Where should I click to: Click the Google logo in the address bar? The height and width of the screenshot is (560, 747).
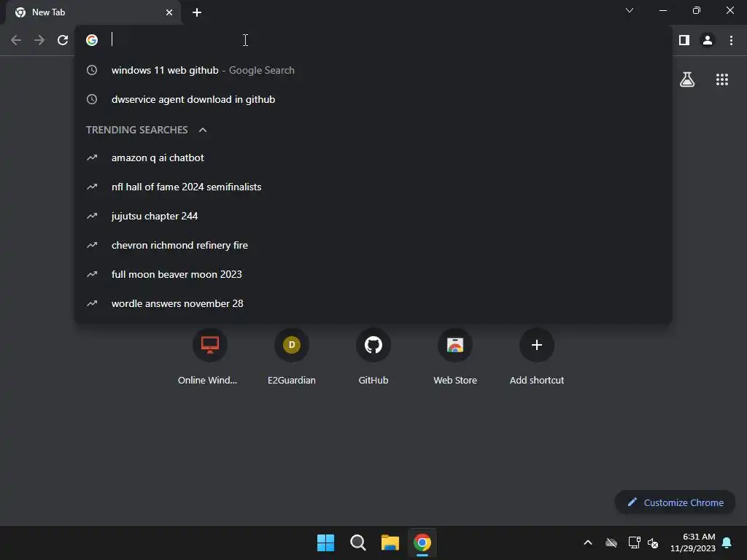coord(92,40)
